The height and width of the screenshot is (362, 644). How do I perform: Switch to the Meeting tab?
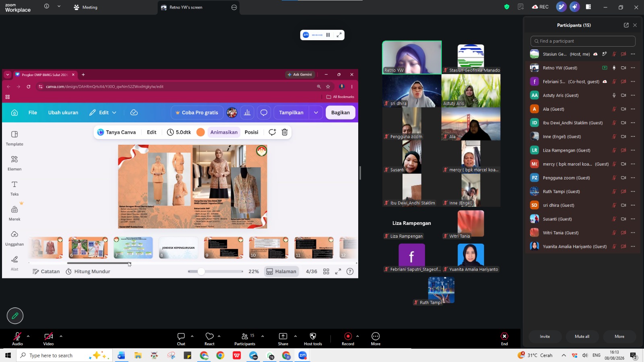click(86, 7)
